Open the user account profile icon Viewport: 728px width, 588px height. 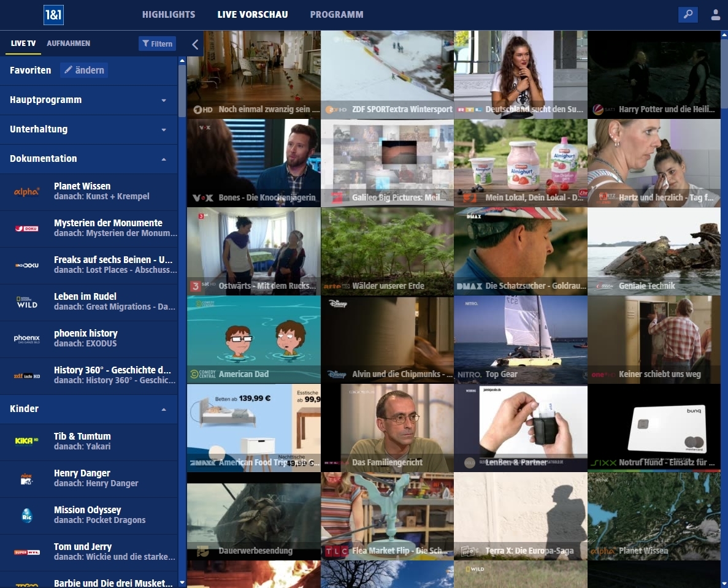point(715,15)
